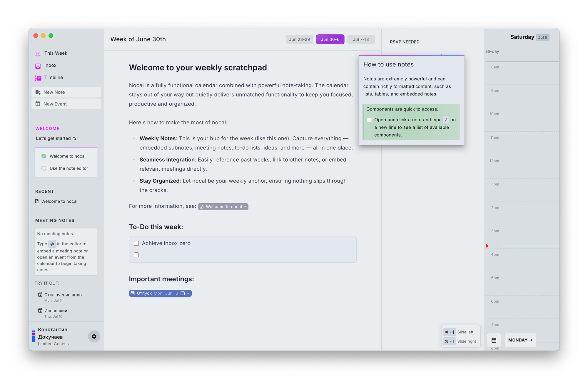Click the document icon next to the recent Welcome to nocal
The height and width of the screenshot is (379, 588).
click(x=37, y=201)
